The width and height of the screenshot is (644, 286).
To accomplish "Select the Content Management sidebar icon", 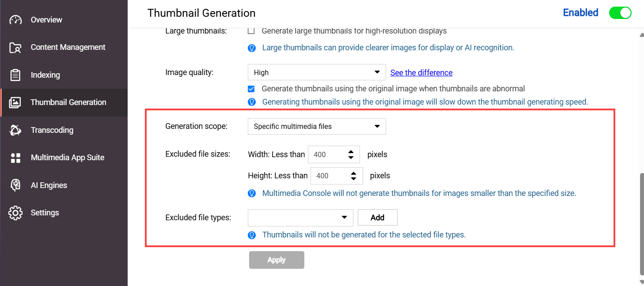I will point(15,47).
